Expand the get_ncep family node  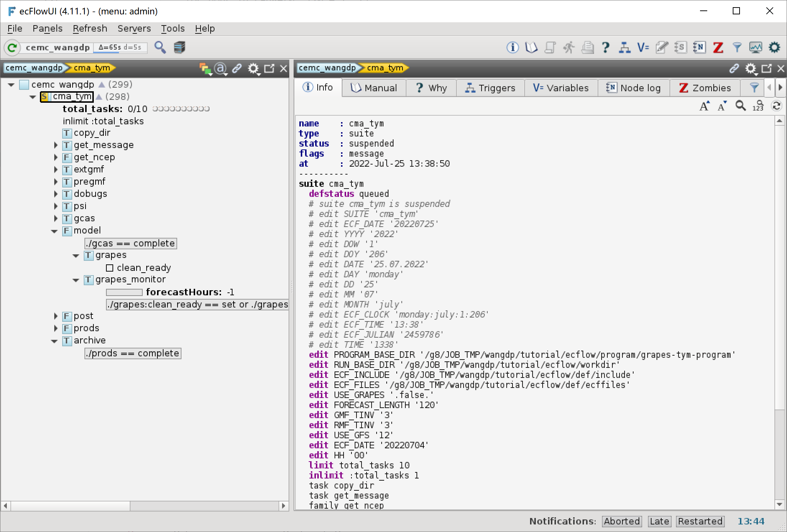pos(56,157)
